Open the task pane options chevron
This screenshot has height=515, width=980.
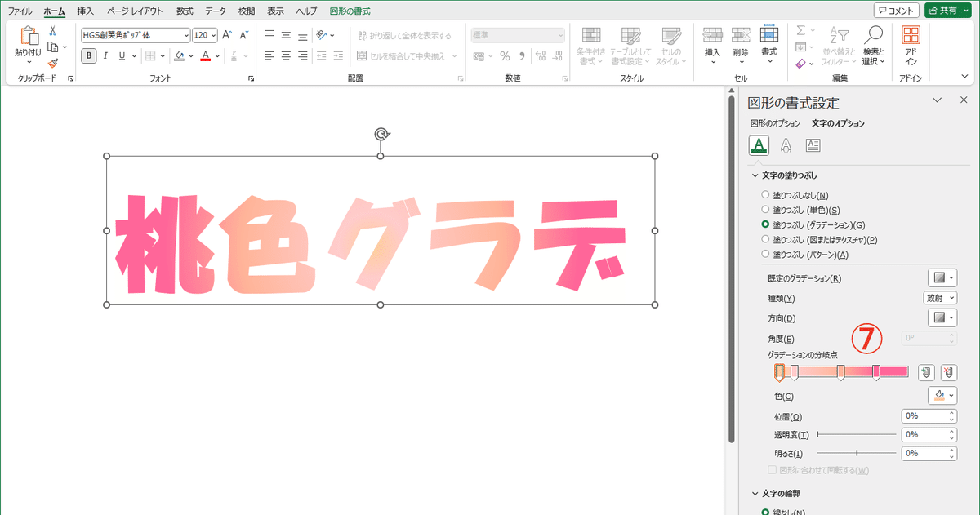click(x=938, y=100)
